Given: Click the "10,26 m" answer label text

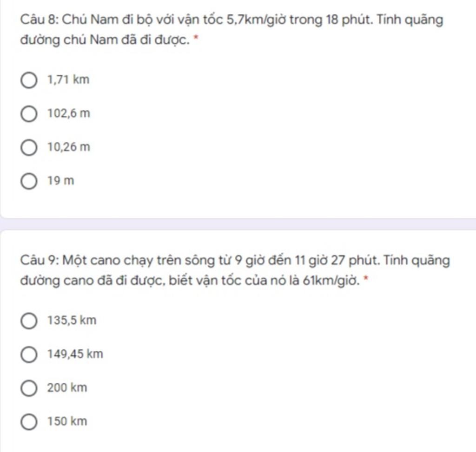Looking at the screenshot, I should (x=69, y=147).
